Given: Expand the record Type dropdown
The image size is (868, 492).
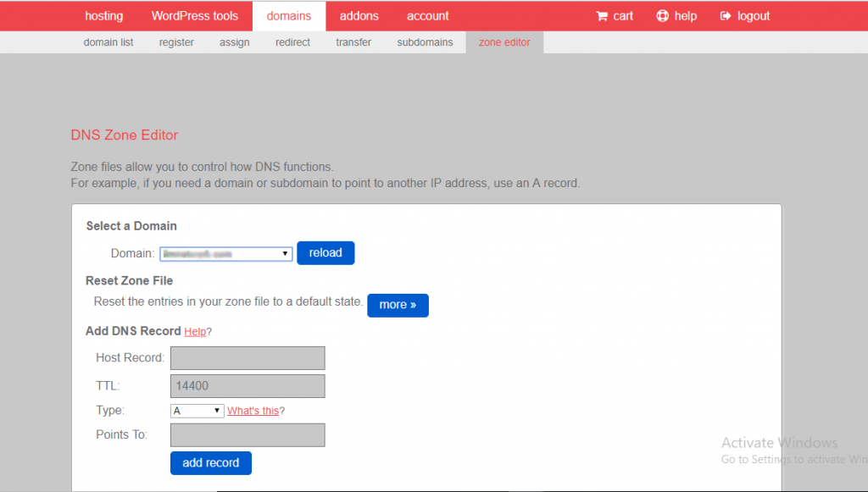Looking at the screenshot, I should pyautogui.click(x=197, y=411).
